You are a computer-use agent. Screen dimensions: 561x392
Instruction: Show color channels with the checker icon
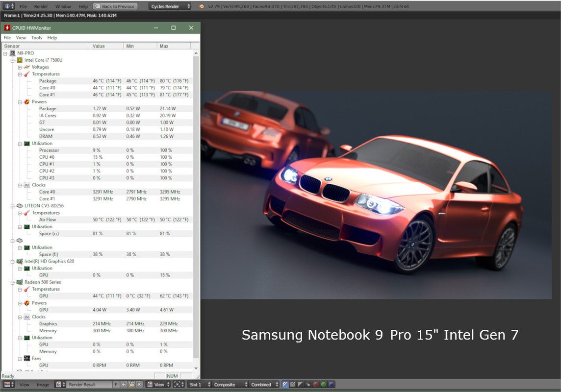tap(293, 385)
